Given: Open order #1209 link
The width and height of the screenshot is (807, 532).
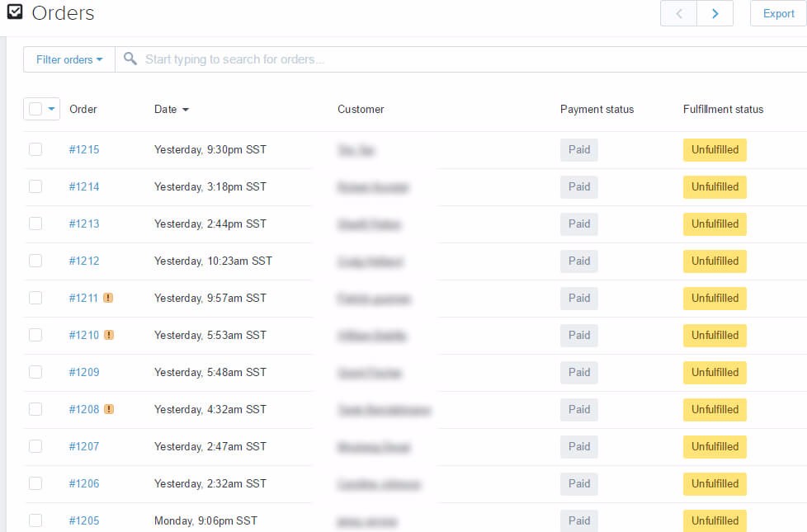Looking at the screenshot, I should pyautogui.click(x=84, y=372).
